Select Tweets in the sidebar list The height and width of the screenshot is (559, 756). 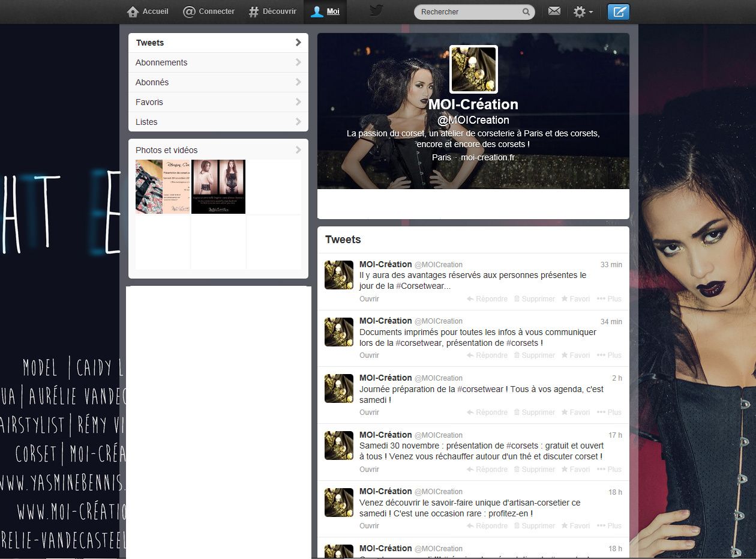pos(218,43)
